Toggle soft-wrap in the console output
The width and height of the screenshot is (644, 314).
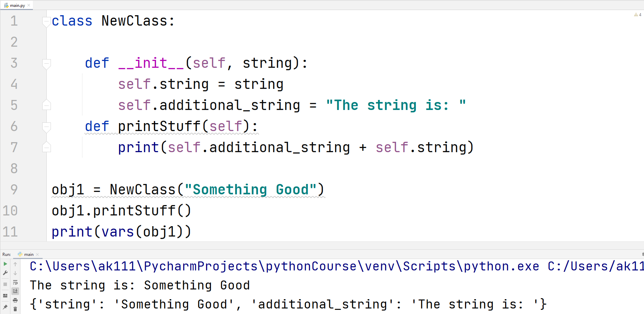[x=15, y=282]
